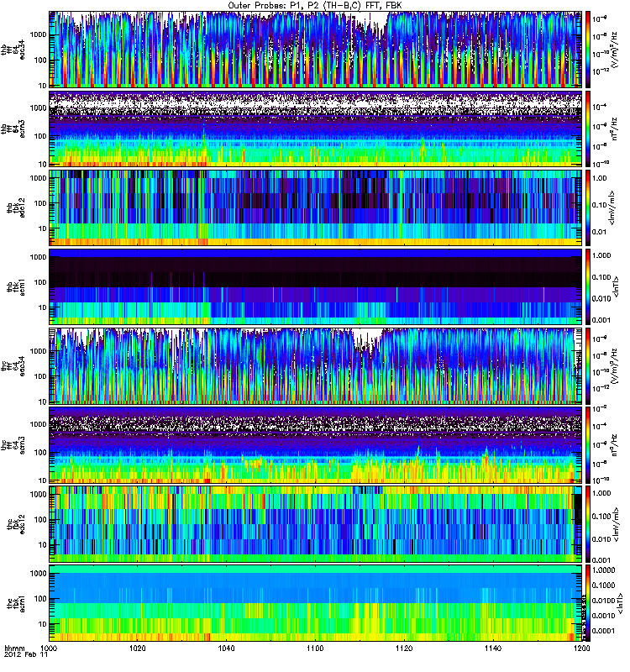Click the '<|mV/m|>' unit label beside the thb edc12 color bar
This screenshot has width=630, height=672.
(x=612, y=207)
